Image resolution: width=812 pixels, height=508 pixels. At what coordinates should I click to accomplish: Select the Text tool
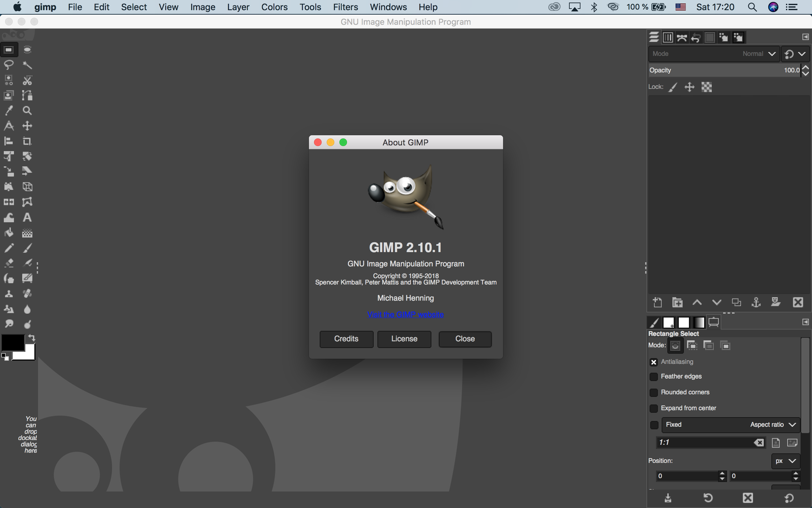coord(27,217)
